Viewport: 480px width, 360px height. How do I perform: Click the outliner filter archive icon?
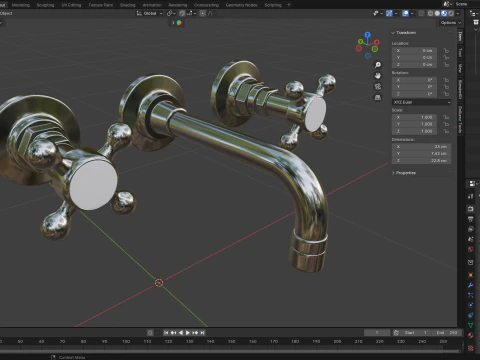(476, 22)
